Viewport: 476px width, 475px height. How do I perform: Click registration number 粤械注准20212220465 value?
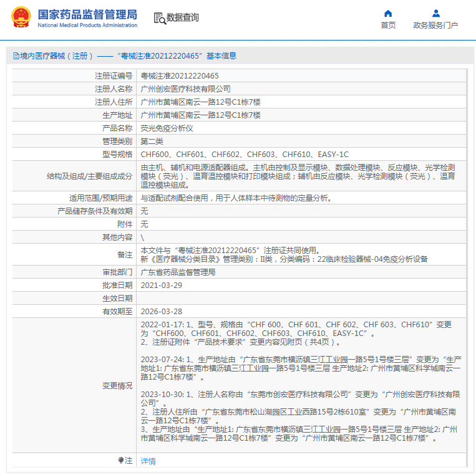[x=180, y=76]
